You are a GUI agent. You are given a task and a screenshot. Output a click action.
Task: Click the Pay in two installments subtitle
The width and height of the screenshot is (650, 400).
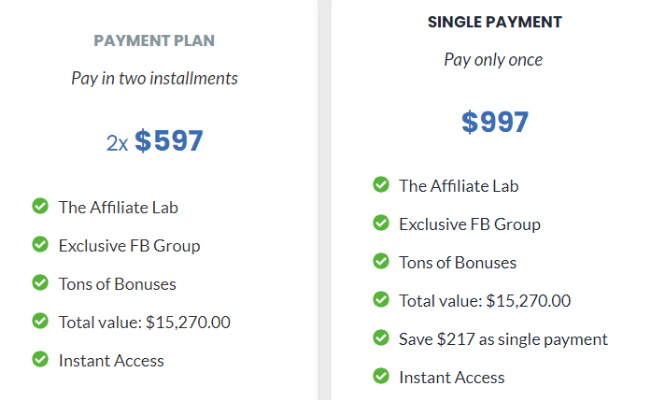(154, 78)
